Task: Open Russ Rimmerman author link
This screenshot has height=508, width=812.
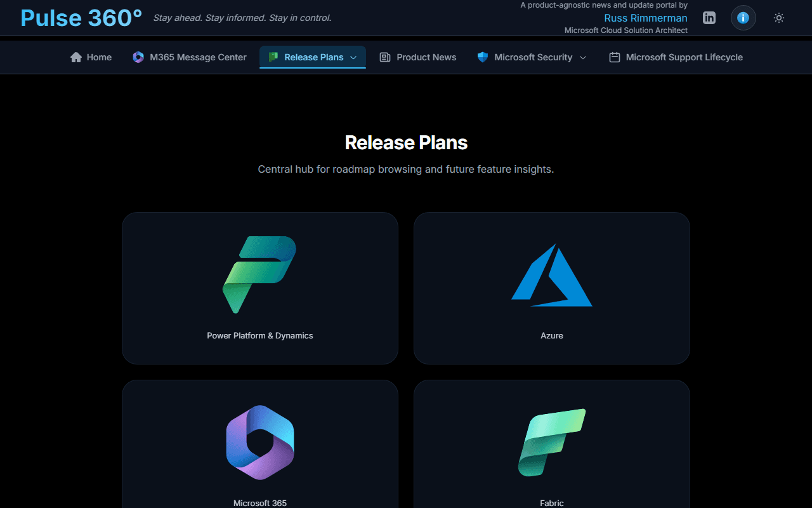Action: coord(646,18)
